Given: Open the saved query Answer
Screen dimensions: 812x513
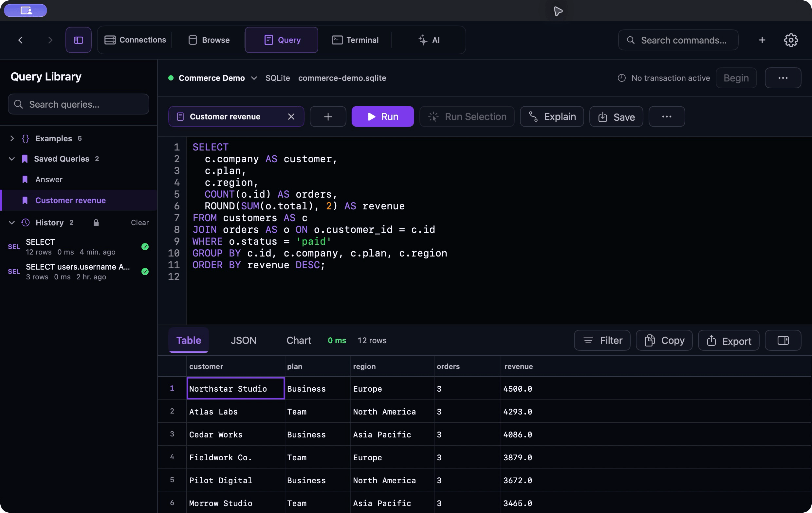Looking at the screenshot, I should click(79, 179).
